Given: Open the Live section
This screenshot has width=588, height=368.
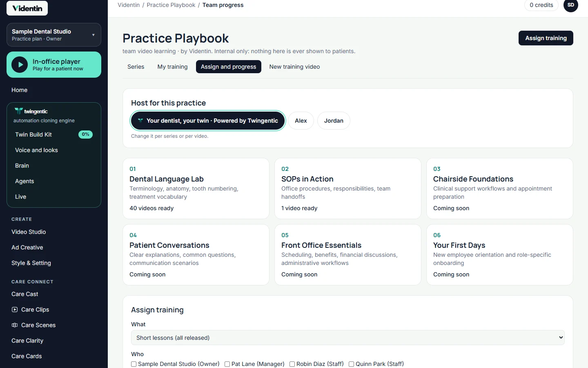Looking at the screenshot, I should tap(54, 197).
